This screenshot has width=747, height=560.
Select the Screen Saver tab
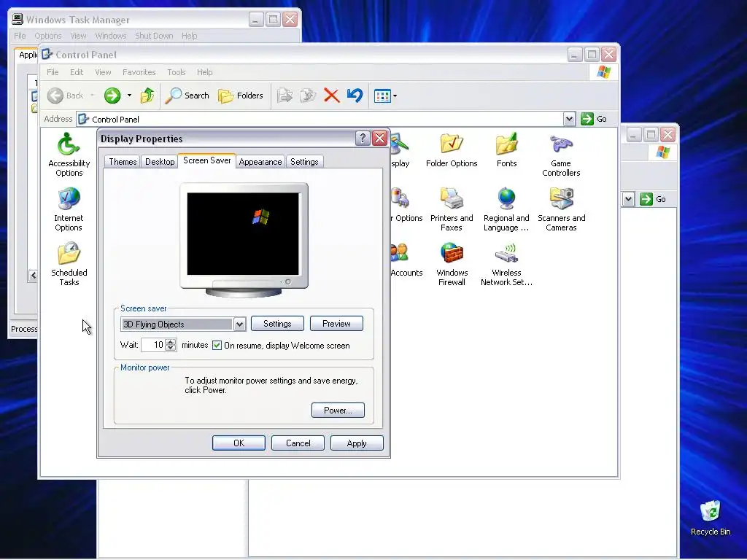206,160
